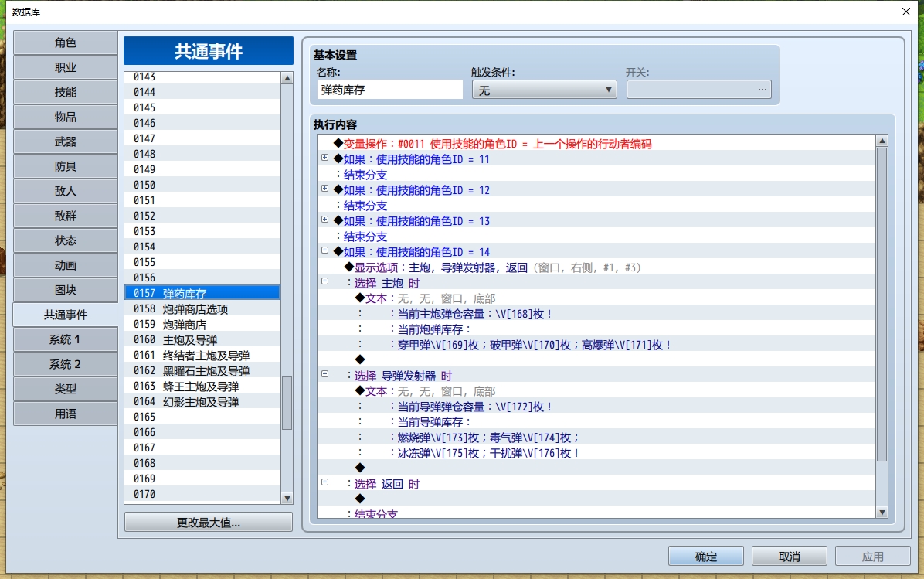Select common event 0158 炮弹商店选项

[x=202, y=309]
